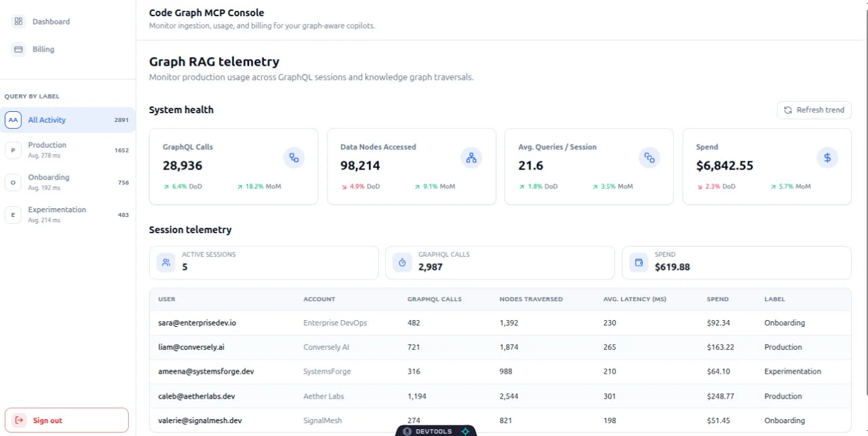Click the Avg. Latency (ms) column header
Viewport: 868px width, 436px height.
coord(634,299)
